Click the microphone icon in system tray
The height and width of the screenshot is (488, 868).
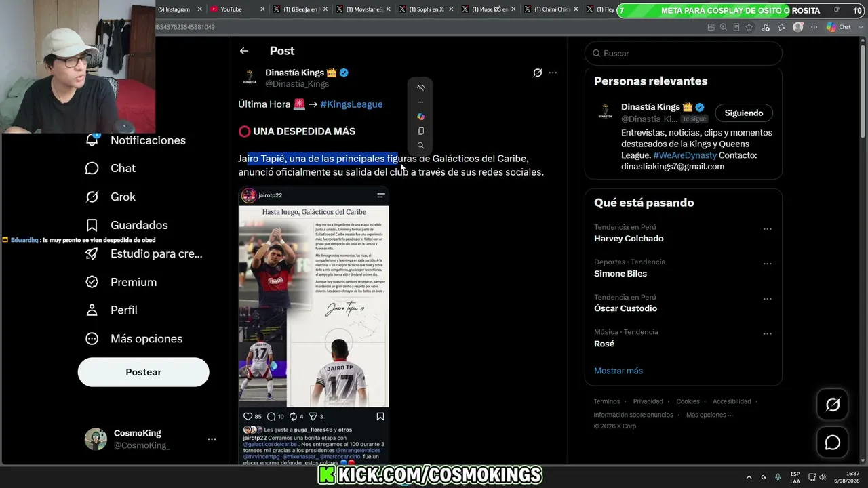778,477
